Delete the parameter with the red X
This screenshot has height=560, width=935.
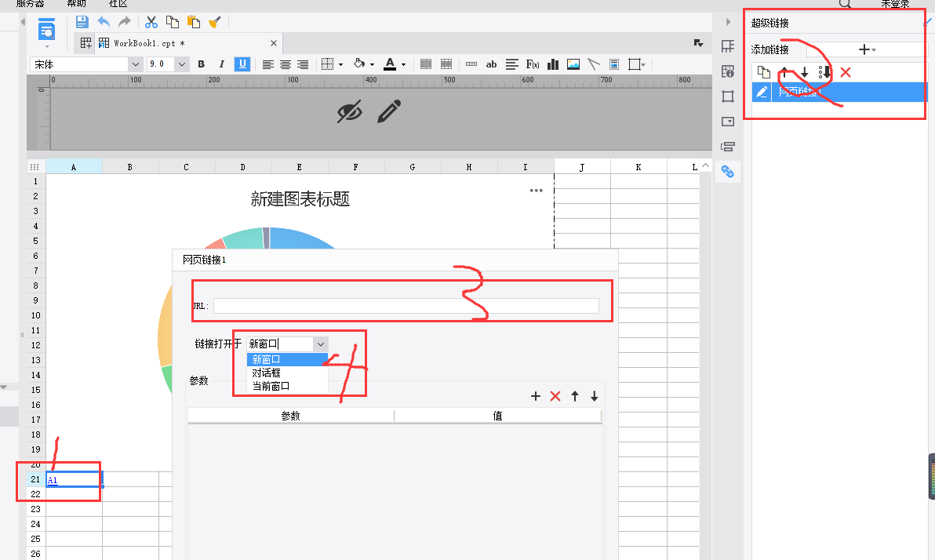(x=555, y=396)
